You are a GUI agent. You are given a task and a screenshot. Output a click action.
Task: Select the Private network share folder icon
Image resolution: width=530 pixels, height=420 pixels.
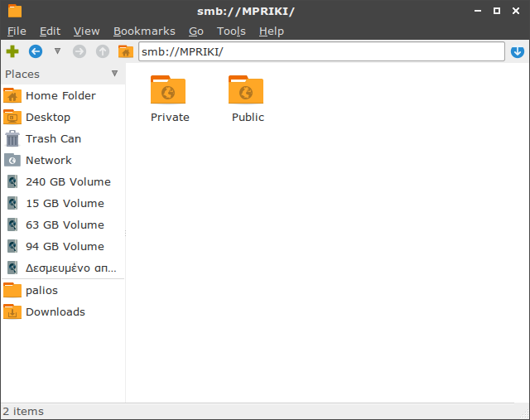click(168, 89)
